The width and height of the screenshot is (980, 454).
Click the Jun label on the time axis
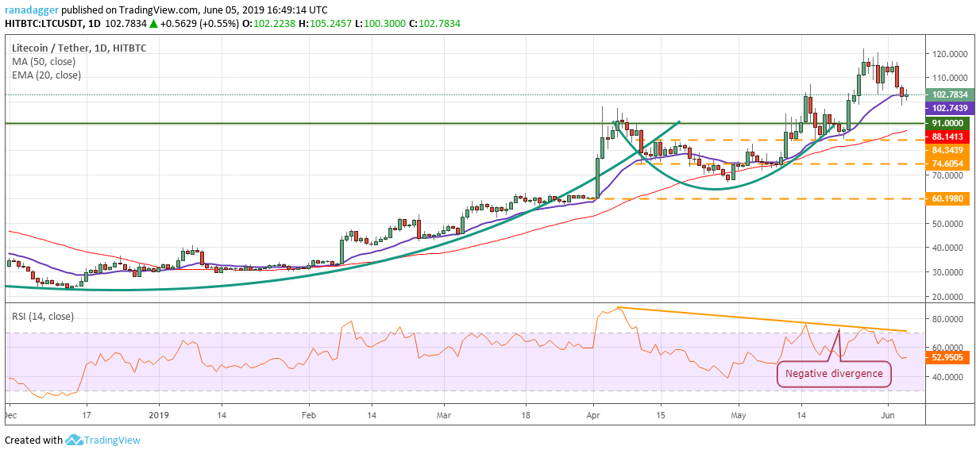click(890, 414)
